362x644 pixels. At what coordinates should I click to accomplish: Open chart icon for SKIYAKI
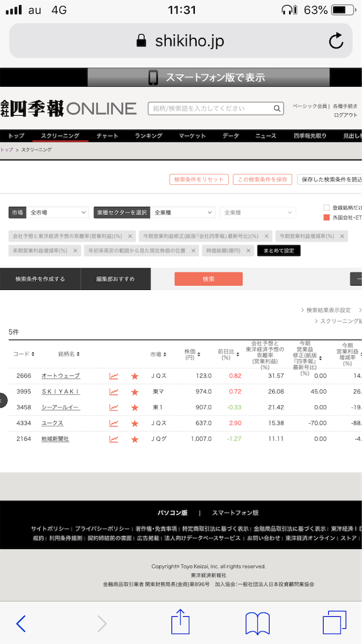pyautogui.click(x=114, y=391)
